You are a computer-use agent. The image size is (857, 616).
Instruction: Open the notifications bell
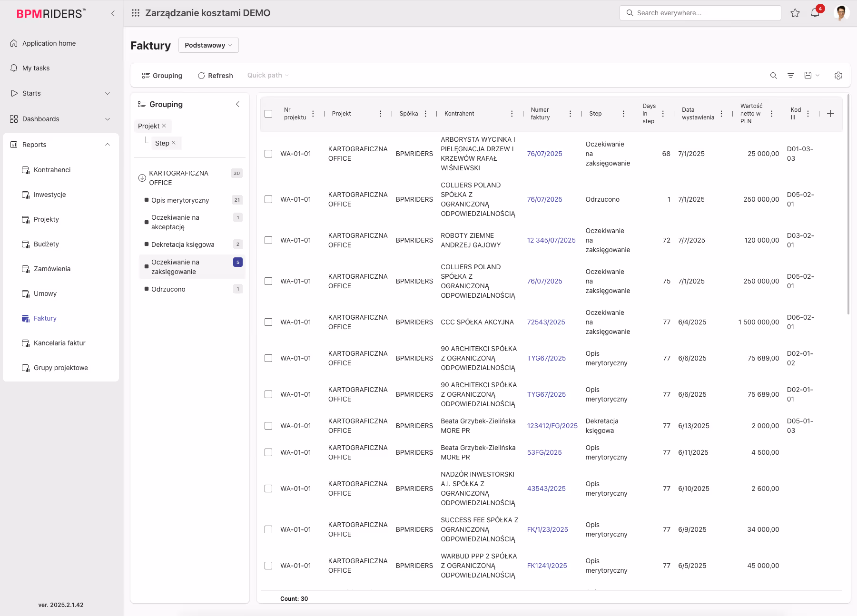click(x=815, y=13)
